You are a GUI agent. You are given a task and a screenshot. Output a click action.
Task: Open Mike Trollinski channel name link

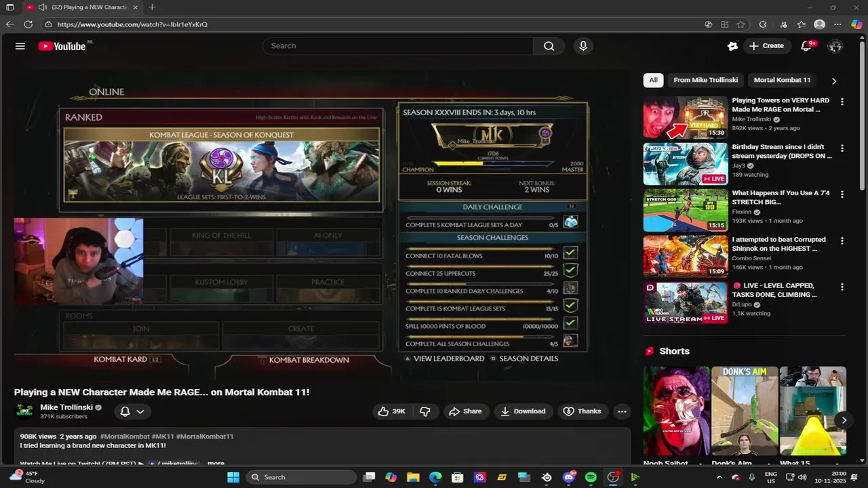coord(66,407)
